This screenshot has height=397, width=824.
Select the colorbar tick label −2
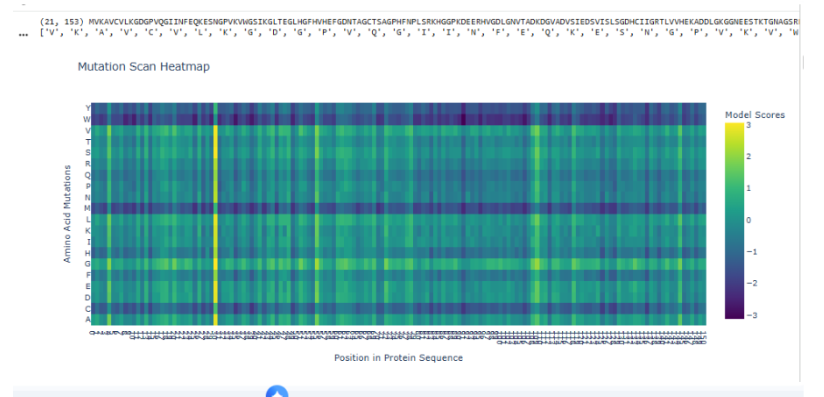coord(751,283)
